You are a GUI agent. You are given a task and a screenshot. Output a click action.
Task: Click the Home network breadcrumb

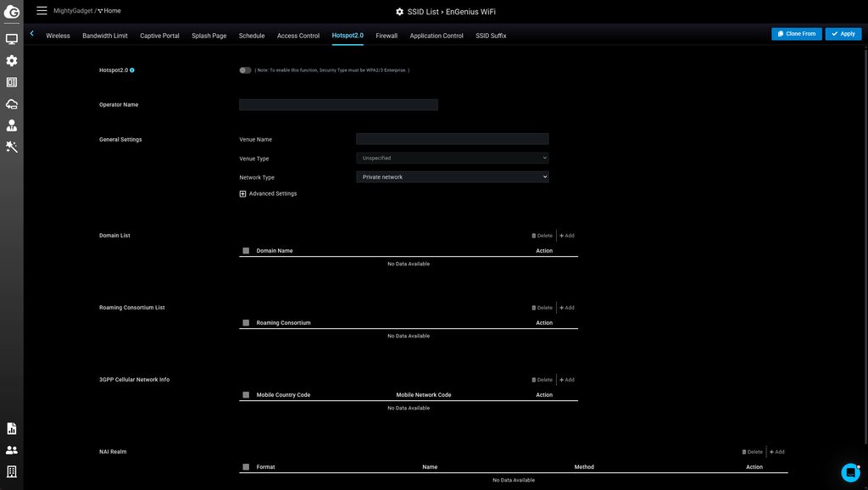[x=109, y=10]
